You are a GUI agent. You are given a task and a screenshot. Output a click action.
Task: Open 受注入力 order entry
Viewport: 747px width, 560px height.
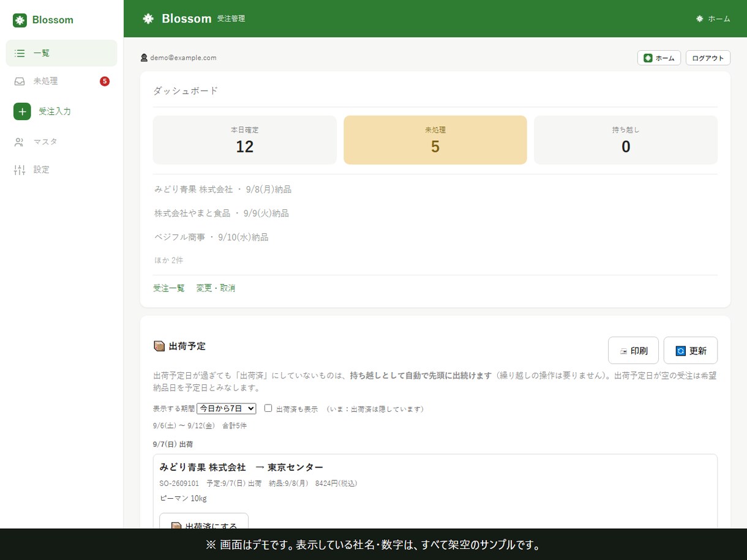(61, 111)
